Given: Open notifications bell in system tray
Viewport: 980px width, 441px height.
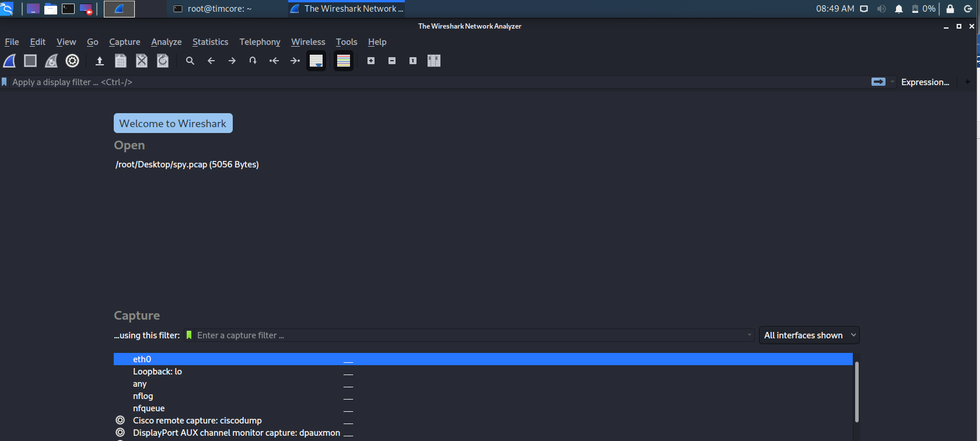Looking at the screenshot, I should [x=899, y=9].
